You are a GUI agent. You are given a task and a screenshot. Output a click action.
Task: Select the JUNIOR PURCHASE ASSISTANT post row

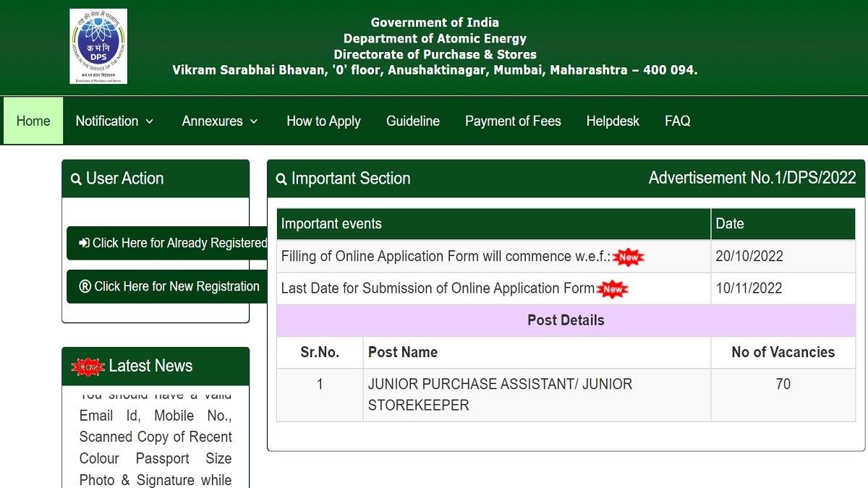(x=501, y=395)
